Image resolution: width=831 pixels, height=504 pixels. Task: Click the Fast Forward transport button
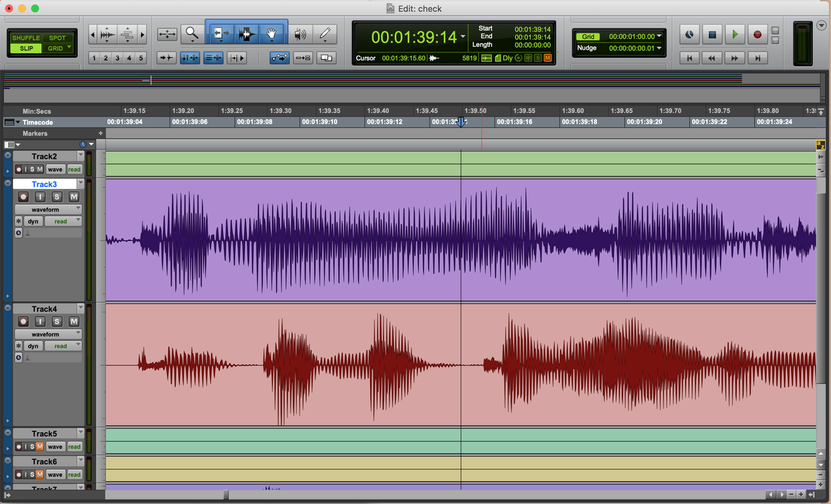point(734,59)
